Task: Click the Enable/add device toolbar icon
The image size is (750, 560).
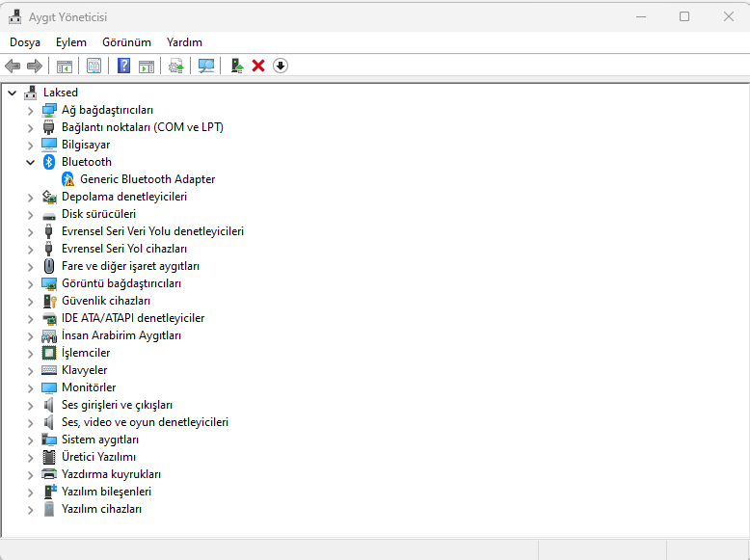Action: (x=237, y=66)
